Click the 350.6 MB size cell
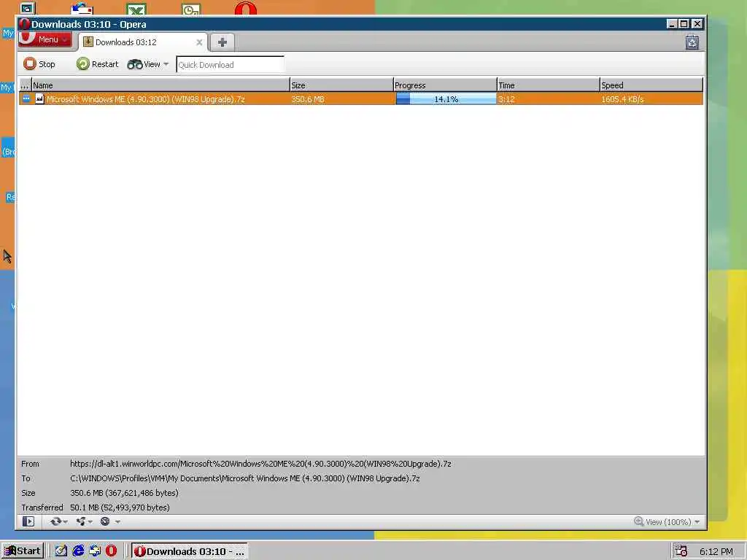747x560 pixels. (x=308, y=99)
